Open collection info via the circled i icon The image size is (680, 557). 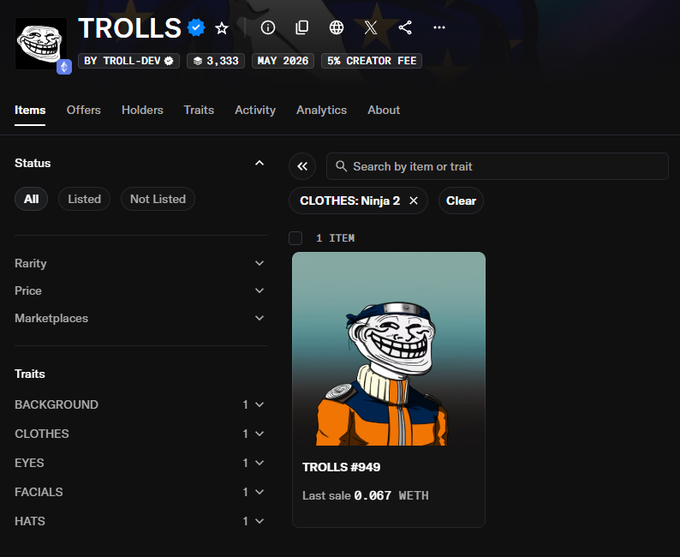pyautogui.click(x=268, y=28)
